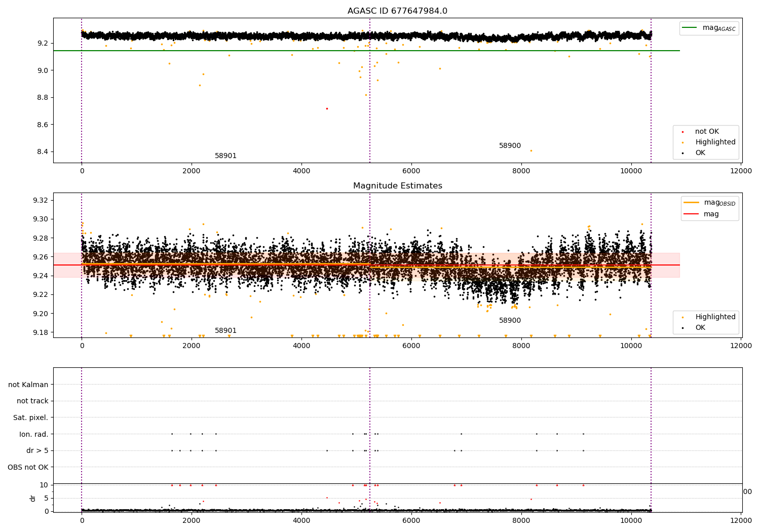Viewport: 760px width, 532px height.
Task: Click the "dr > 5" row label
Action: tap(37, 451)
